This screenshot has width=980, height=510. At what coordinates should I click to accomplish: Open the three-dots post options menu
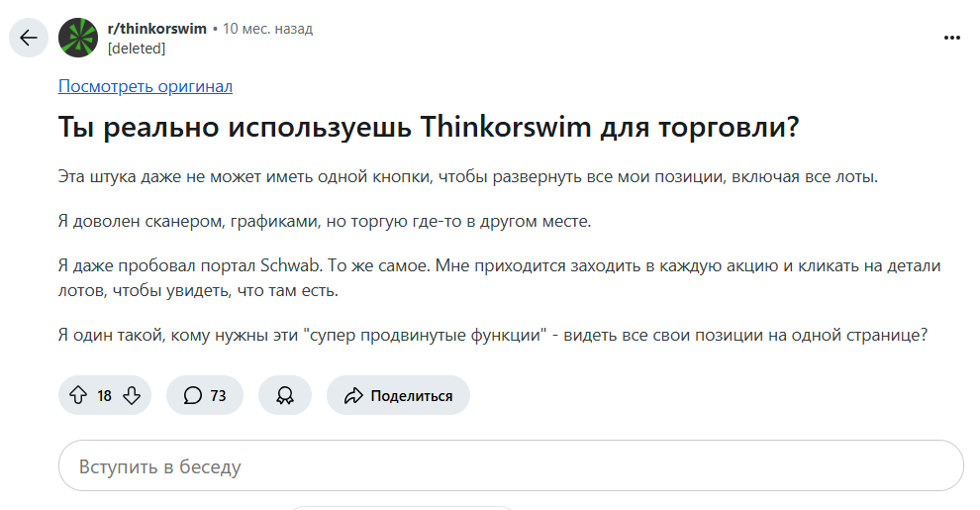952,38
